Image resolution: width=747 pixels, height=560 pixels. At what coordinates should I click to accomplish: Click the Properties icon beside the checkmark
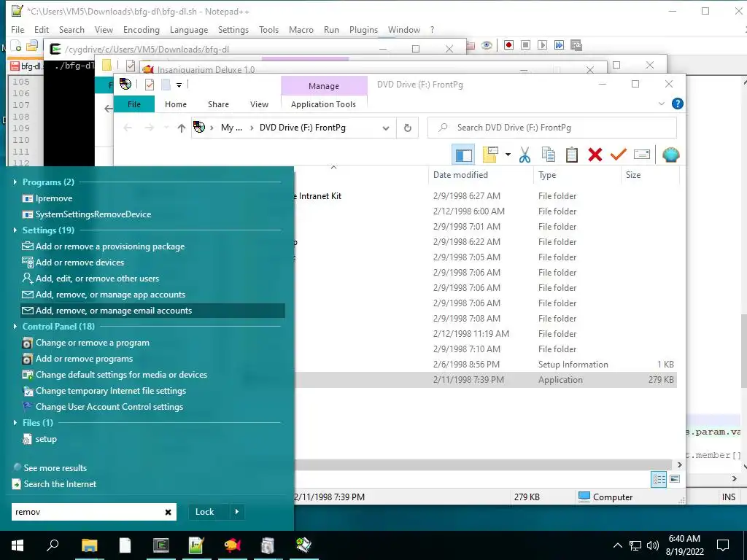pyautogui.click(x=642, y=155)
